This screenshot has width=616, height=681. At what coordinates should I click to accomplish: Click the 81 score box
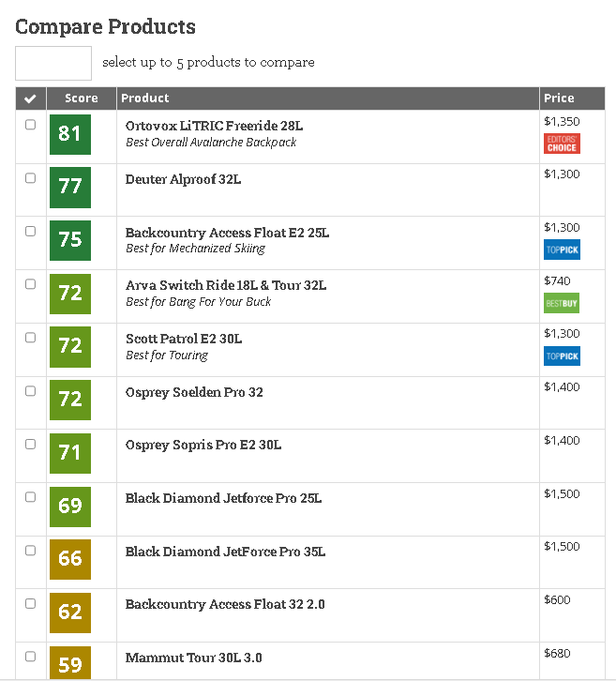tap(70, 134)
